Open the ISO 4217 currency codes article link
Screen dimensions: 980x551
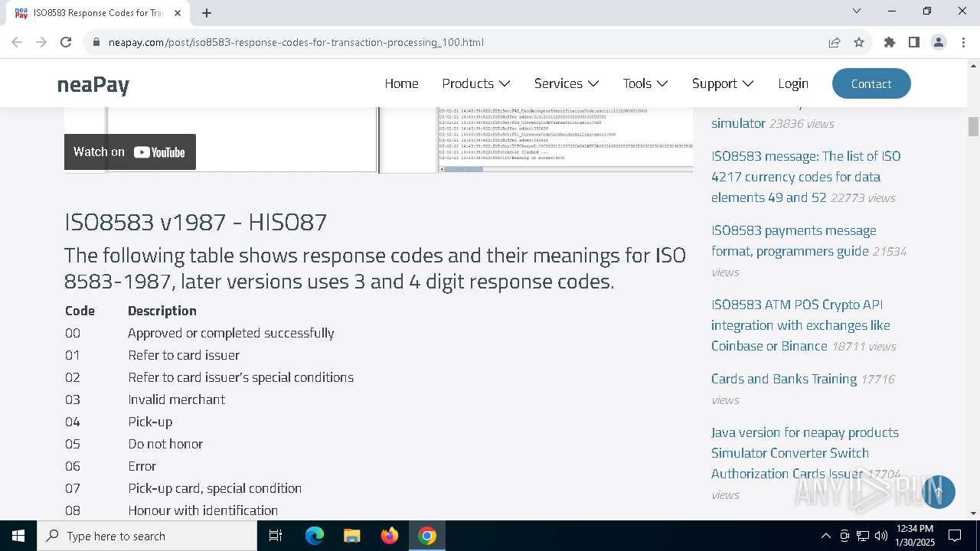tap(805, 177)
